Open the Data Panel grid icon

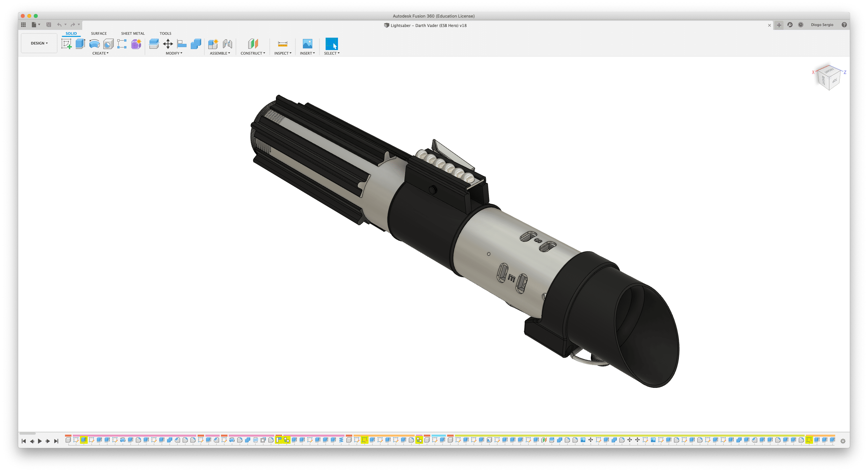23,25
